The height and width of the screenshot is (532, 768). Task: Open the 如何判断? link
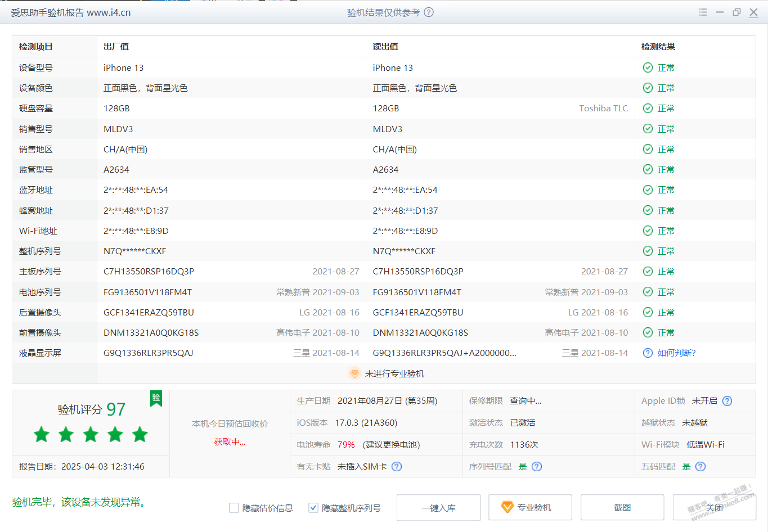pos(676,353)
